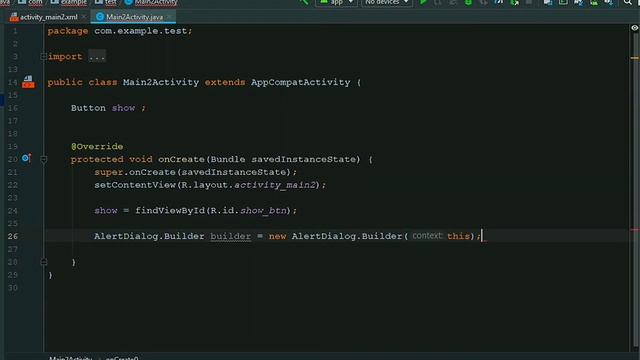The height and width of the screenshot is (360, 640).
Task: Click savedInstanceState parameter in onCreate signature
Action: [304, 159]
